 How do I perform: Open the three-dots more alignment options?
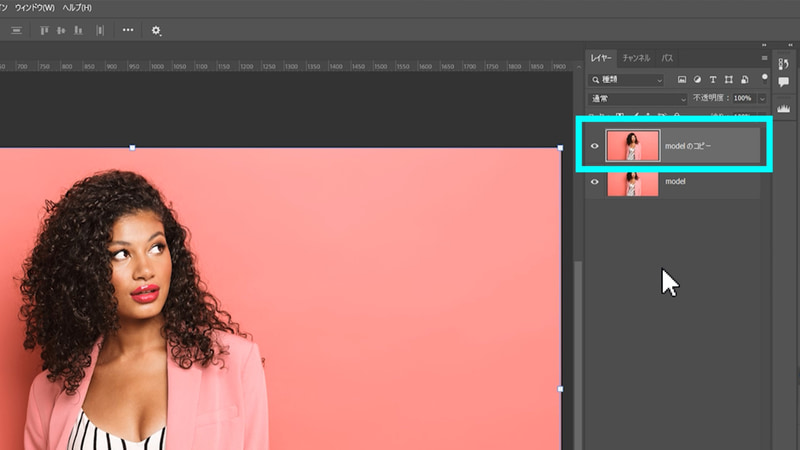[128, 30]
